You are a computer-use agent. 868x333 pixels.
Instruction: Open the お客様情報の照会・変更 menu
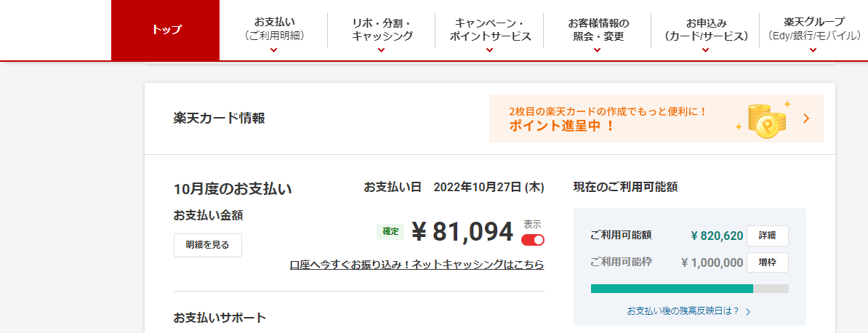point(597,29)
